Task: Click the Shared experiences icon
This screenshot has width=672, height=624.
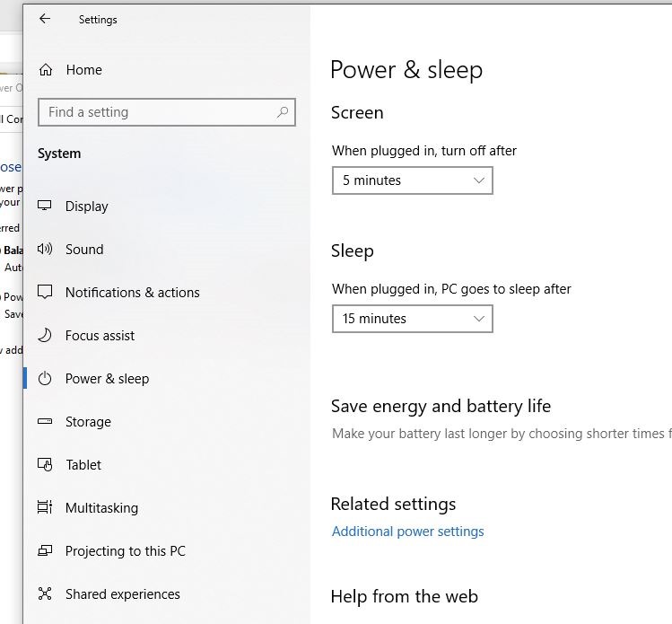Action: click(45, 594)
